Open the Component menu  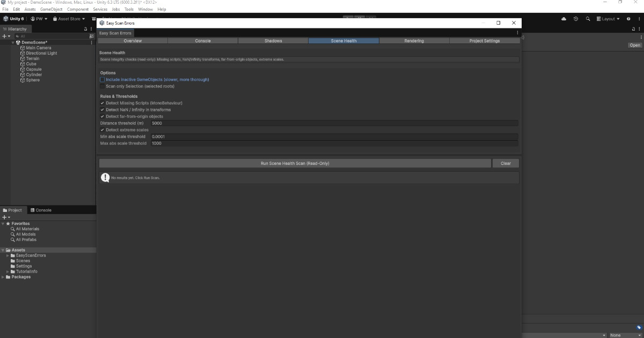coord(78,9)
